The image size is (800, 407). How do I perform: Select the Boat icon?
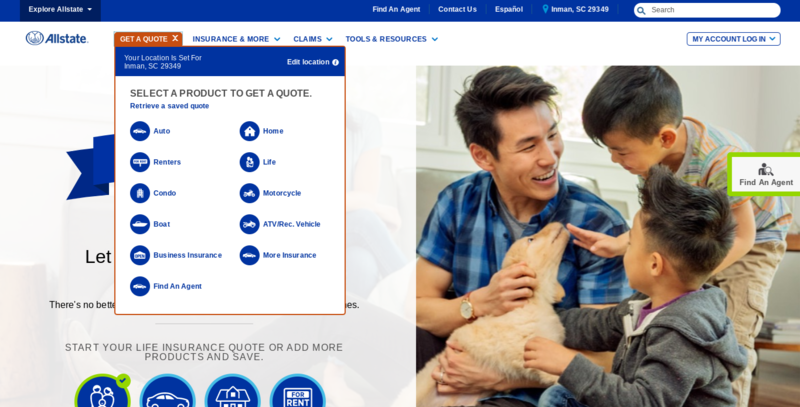[x=140, y=224]
